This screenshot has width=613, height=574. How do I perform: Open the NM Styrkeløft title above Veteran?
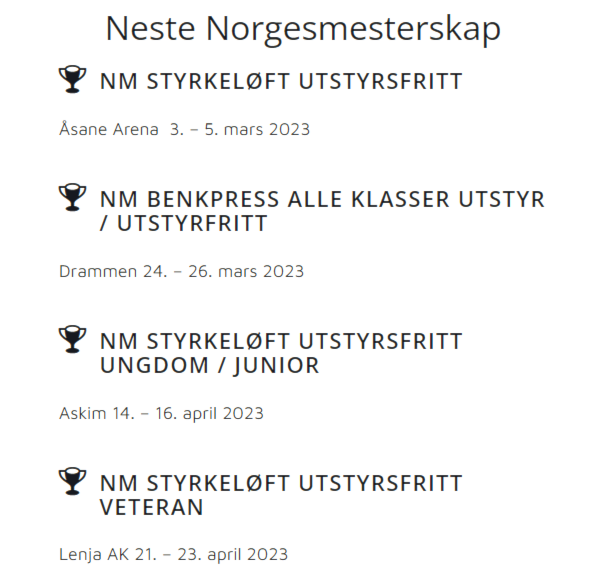click(x=281, y=483)
